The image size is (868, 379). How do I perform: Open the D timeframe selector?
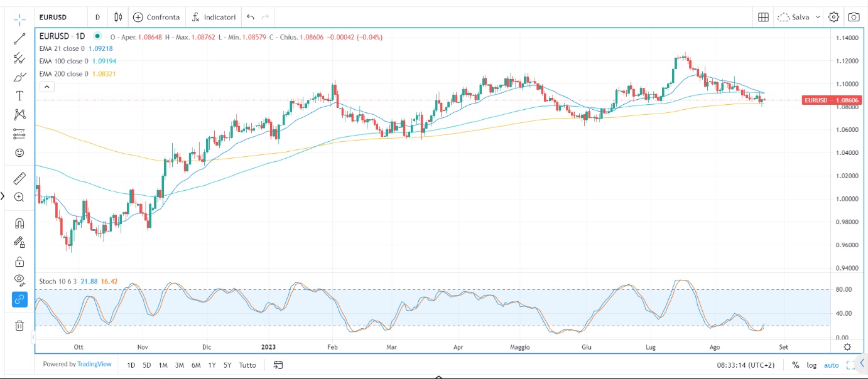[97, 17]
